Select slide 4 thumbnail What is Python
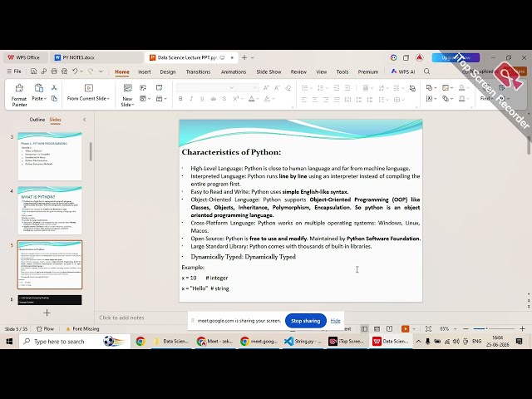This screenshot has width=532, height=399. (50, 210)
